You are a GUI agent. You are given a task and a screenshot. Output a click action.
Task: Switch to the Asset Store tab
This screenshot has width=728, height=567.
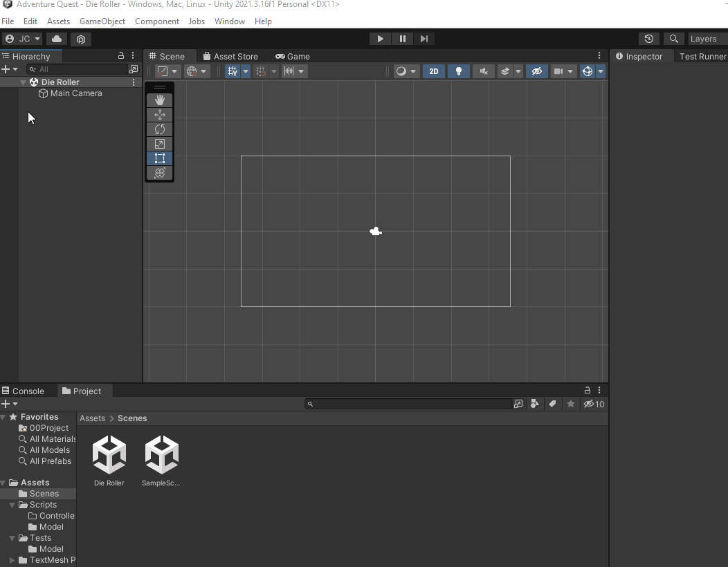pos(230,56)
